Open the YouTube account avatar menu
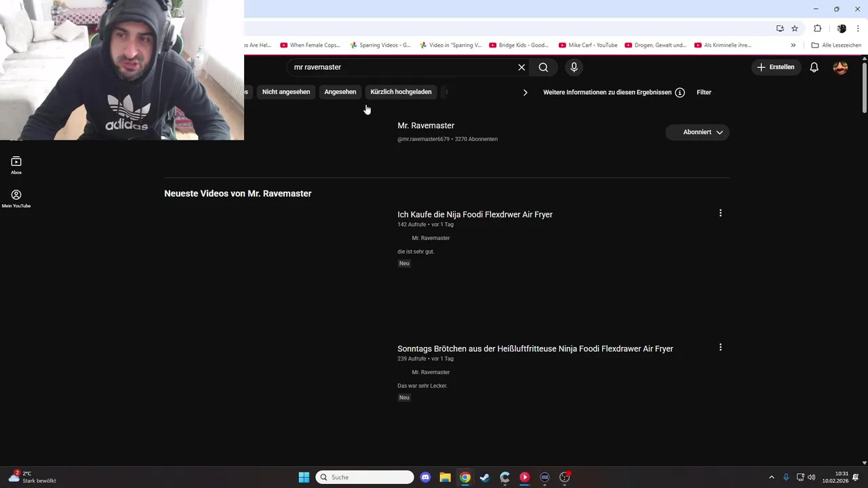This screenshot has width=868, height=488. [x=840, y=67]
